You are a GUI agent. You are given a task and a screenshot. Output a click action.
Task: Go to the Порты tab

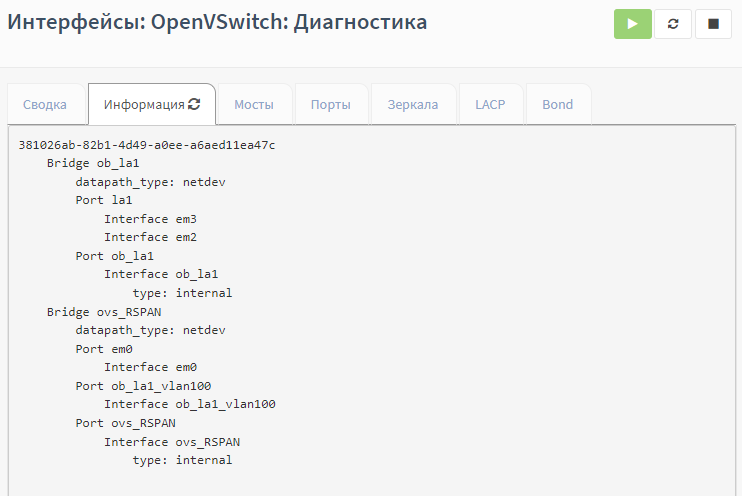click(x=330, y=104)
